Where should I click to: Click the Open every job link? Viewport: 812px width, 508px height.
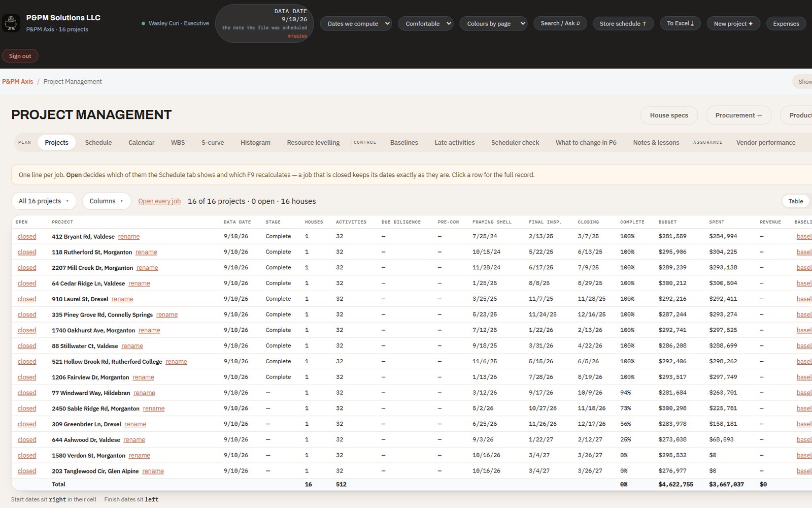[x=159, y=201]
